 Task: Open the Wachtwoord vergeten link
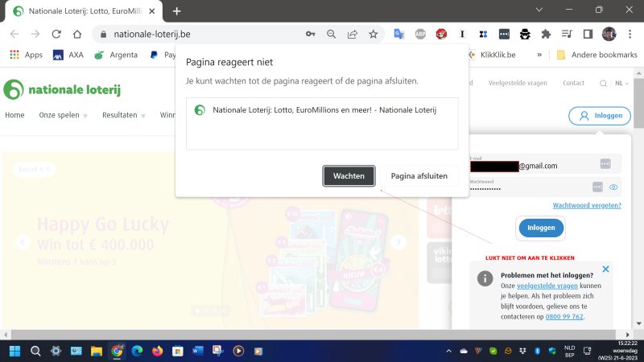(x=587, y=205)
